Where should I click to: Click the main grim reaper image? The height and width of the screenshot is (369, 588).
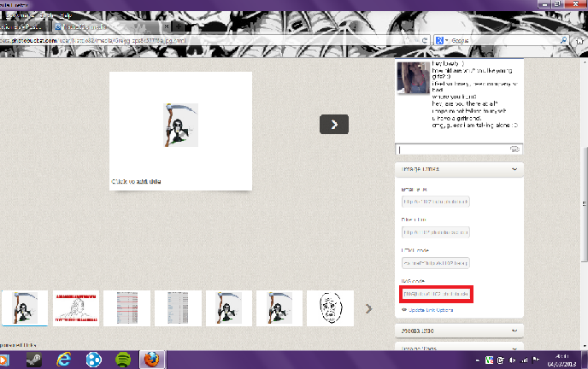tap(180, 125)
